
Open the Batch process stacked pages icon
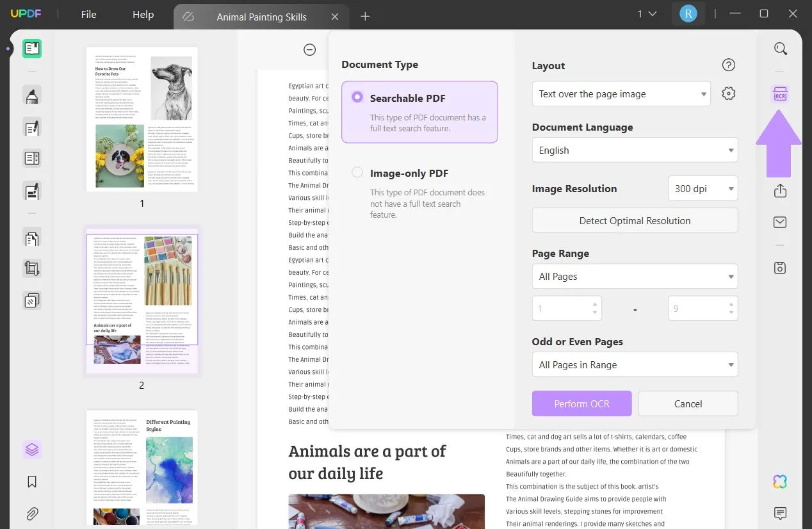(x=32, y=300)
